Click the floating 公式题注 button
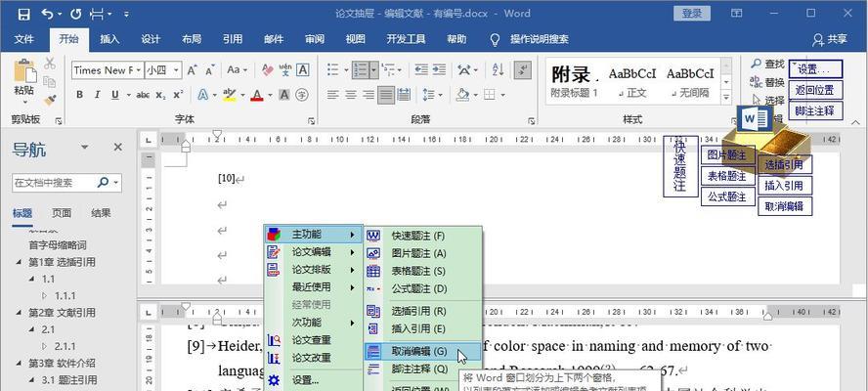868x391 pixels. (727, 196)
